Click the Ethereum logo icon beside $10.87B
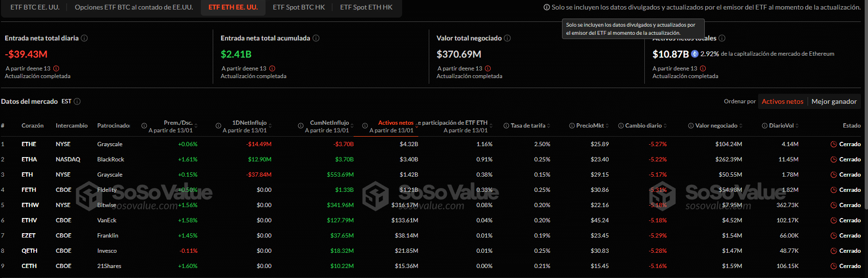The height and width of the screenshot is (278, 868). 695,54
